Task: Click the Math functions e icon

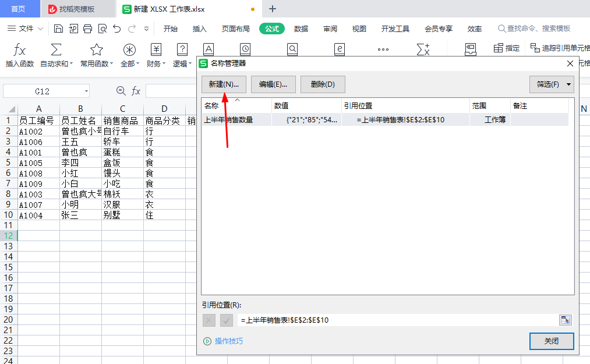Action: 340,50
